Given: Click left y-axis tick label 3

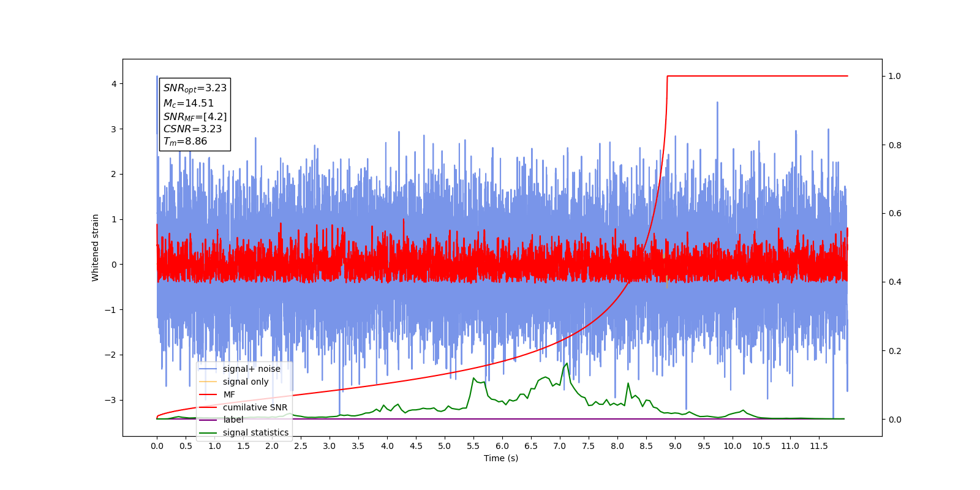Looking at the screenshot, I should click(114, 129).
